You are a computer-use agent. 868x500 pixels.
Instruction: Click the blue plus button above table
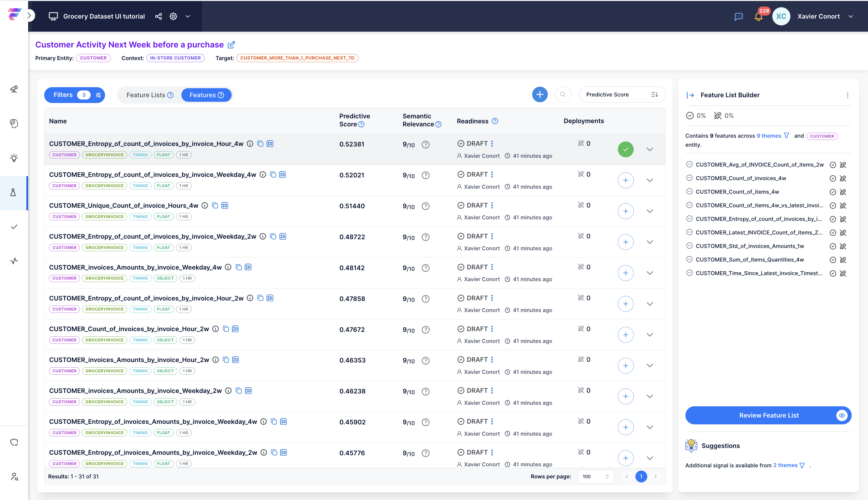point(540,94)
